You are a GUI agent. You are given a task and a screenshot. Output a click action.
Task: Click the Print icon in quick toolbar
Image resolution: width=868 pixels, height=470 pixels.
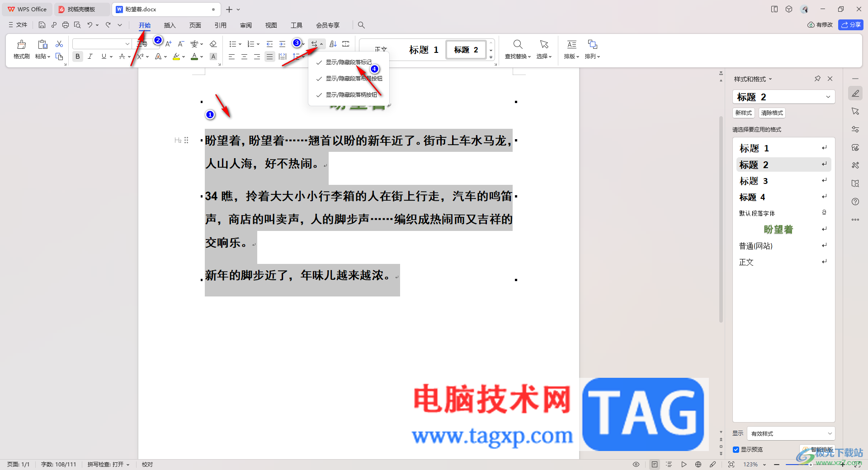coord(66,25)
